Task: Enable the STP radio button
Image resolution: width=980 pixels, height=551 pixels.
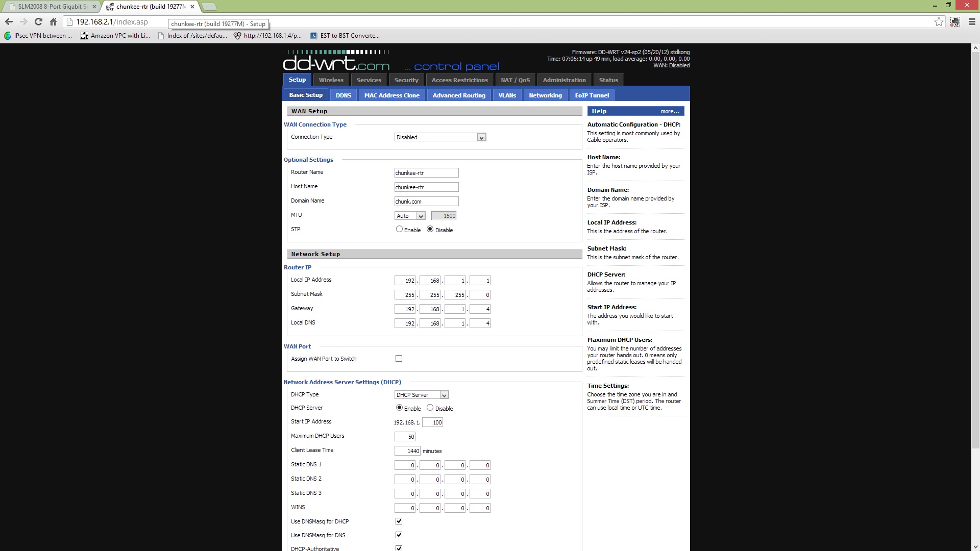Action: [x=399, y=229]
